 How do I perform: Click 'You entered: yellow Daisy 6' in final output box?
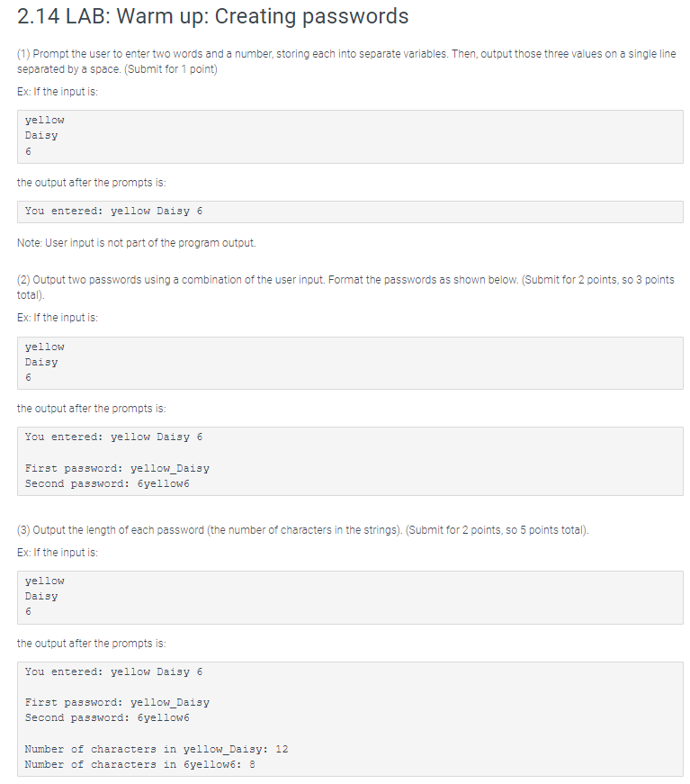pyautogui.click(x=114, y=671)
